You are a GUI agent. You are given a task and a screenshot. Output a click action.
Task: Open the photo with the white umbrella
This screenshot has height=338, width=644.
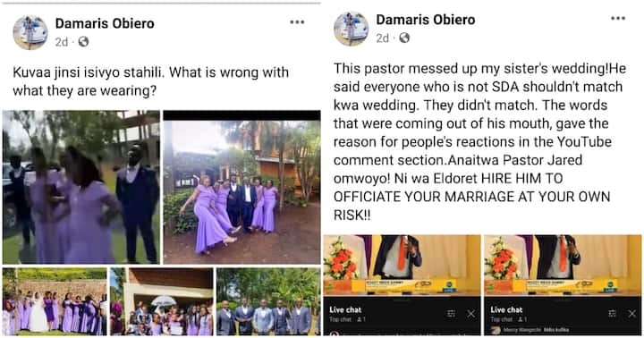[x=161, y=301]
